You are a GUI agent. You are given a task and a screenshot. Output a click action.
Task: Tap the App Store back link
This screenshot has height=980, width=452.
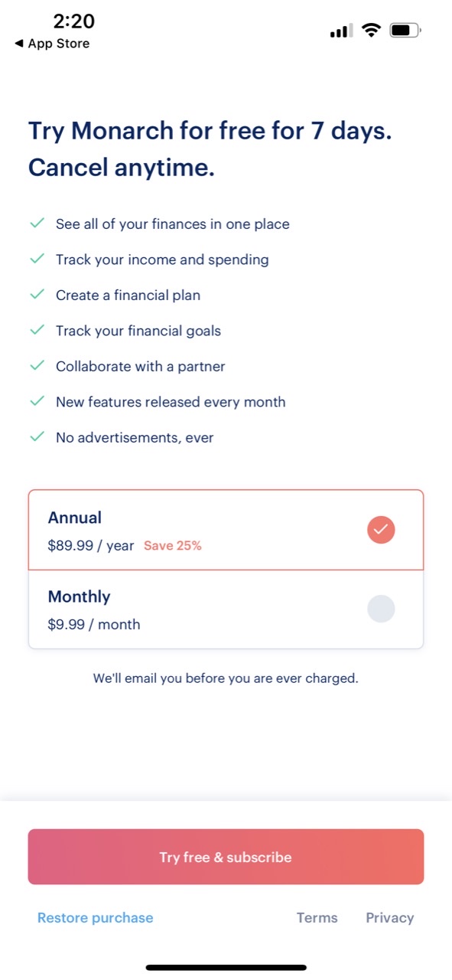50,44
